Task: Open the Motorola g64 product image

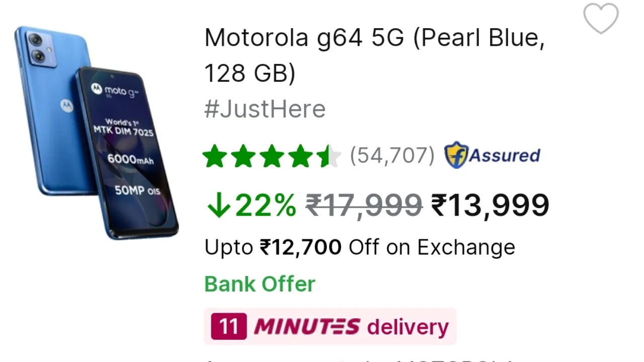Action: click(96, 132)
